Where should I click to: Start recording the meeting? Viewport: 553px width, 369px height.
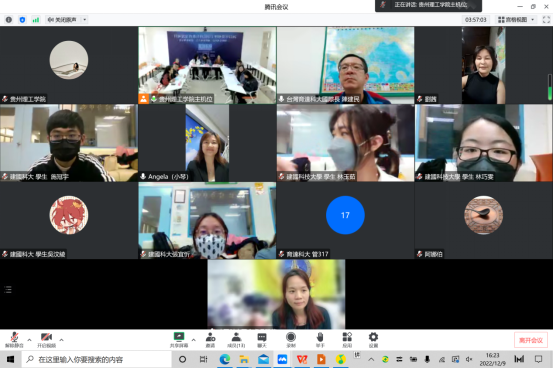pyautogui.click(x=291, y=340)
